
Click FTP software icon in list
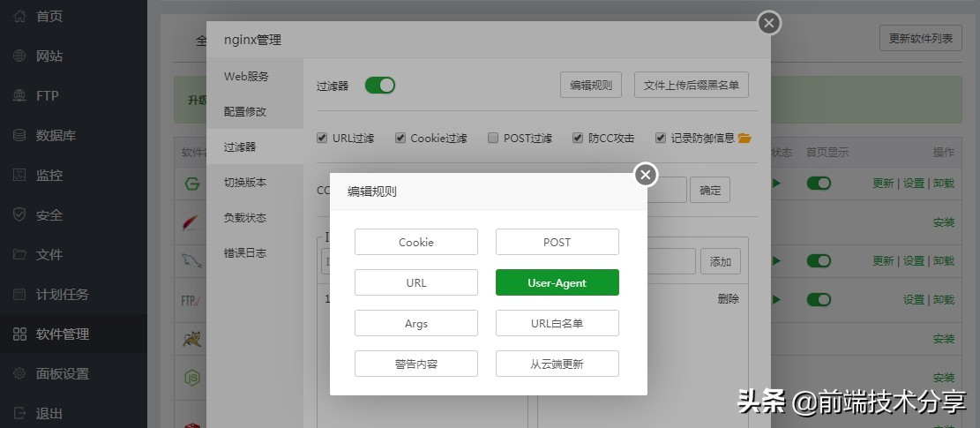tap(190, 301)
